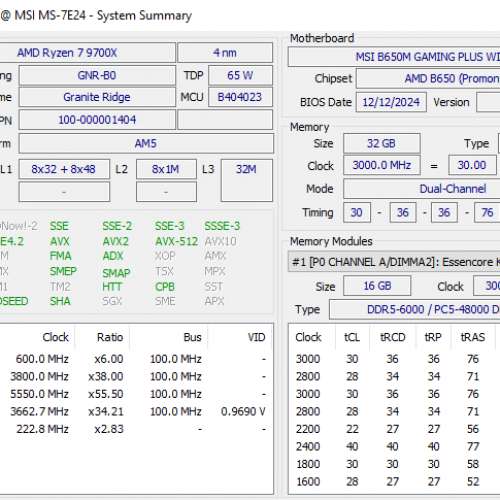The height and width of the screenshot is (500, 500).
Task: Click the CPB feature label
Action: 165,287
